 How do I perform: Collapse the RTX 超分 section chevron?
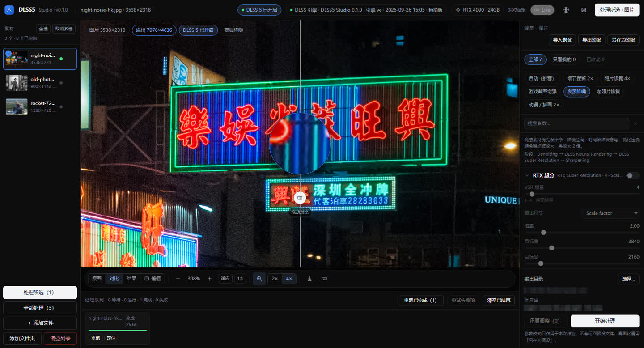pos(527,175)
